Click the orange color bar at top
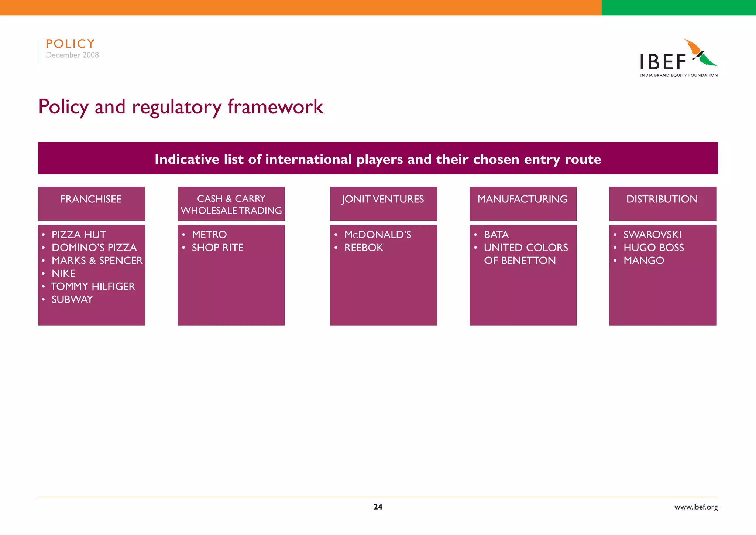The image size is (756, 535). 300,7
